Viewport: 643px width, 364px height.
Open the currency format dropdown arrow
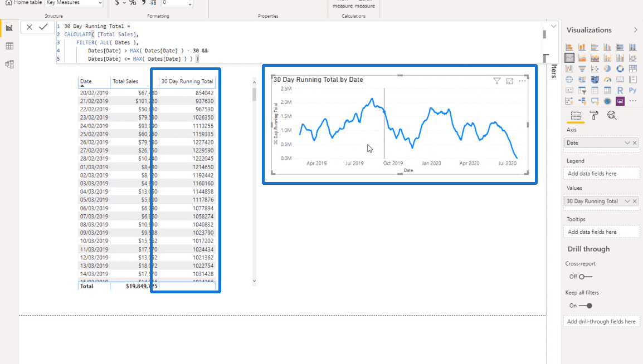[124, 3]
